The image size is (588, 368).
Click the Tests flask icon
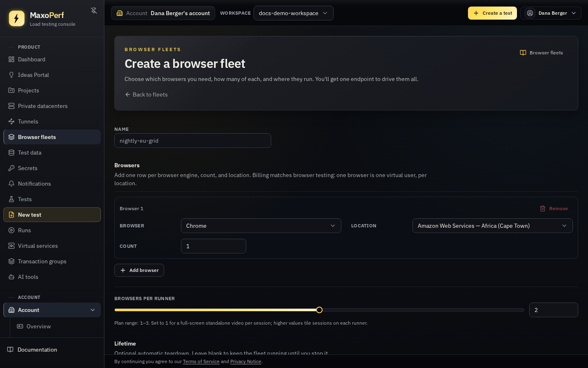coord(11,199)
